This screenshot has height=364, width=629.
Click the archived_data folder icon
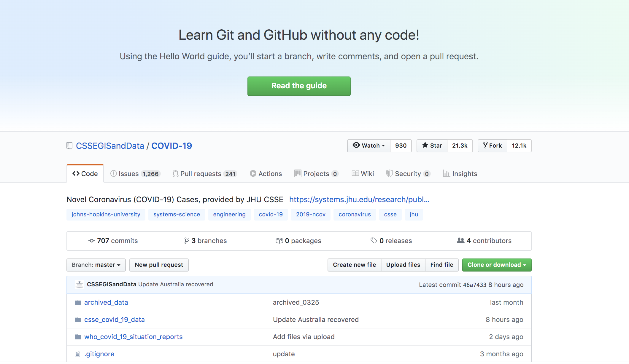point(78,302)
